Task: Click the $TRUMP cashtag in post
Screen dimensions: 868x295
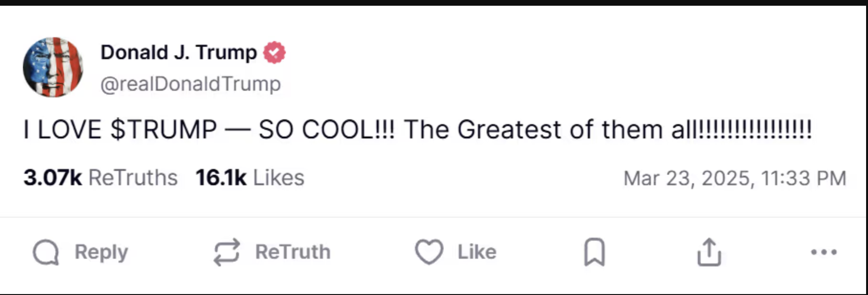Action: point(163,130)
